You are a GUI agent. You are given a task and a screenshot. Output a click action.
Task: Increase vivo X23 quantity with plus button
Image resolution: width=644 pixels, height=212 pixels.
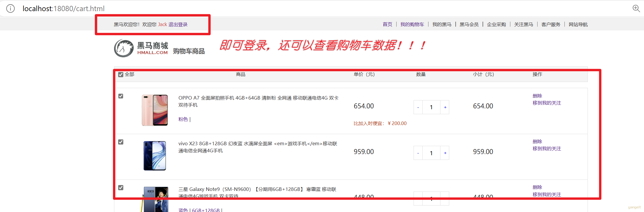445,153
